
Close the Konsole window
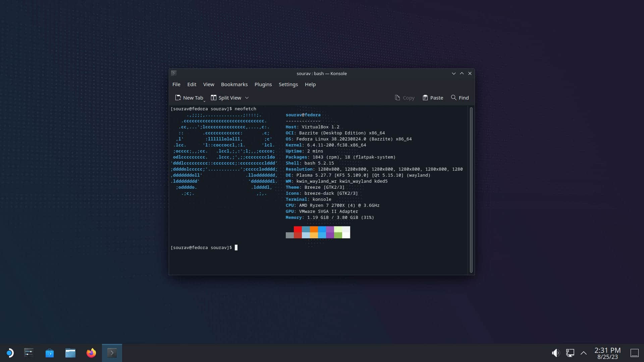470,73
